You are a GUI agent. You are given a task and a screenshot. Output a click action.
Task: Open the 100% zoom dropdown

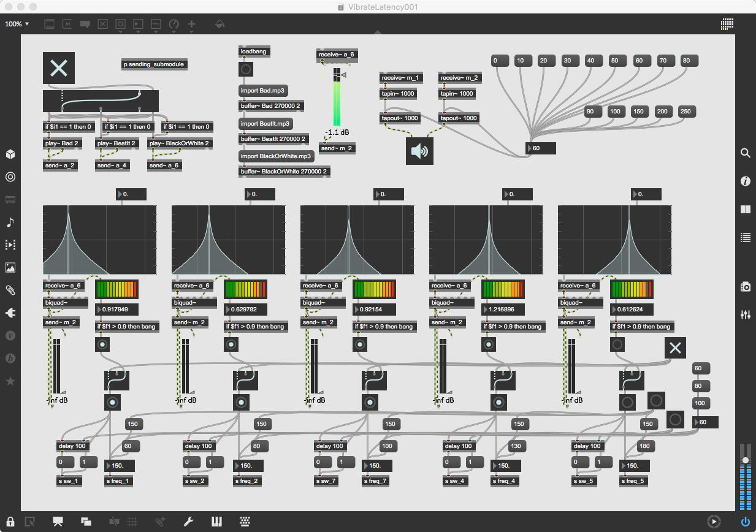(17, 24)
